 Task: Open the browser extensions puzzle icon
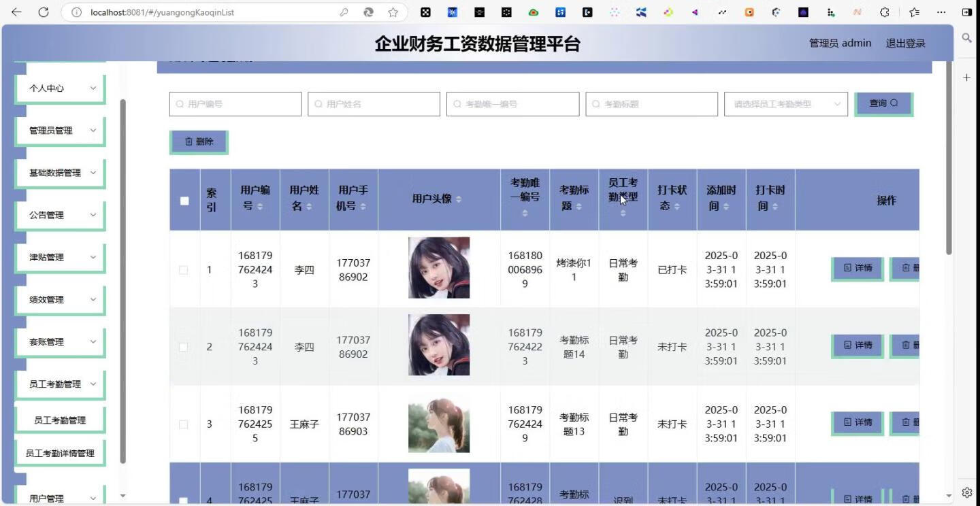pyautogui.click(x=885, y=12)
